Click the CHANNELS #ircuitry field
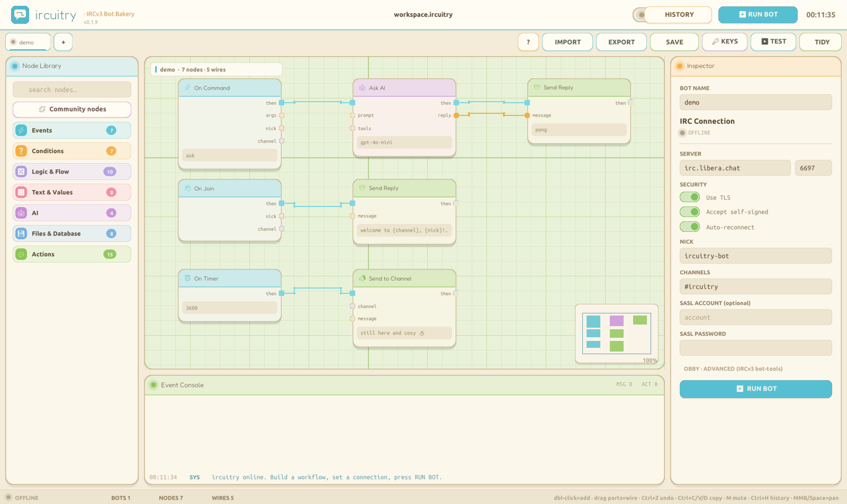Image resolution: width=847 pixels, height=504 pixels. point(756,286)
